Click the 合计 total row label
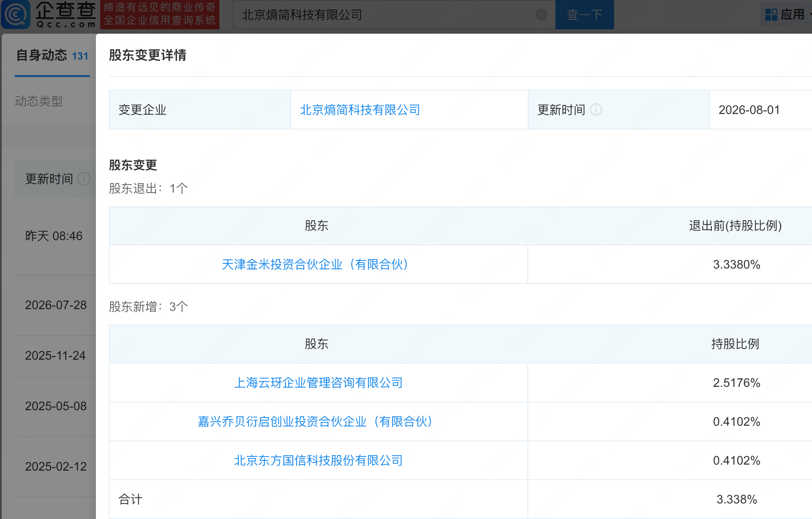 pyautogui.click(x=130, y=499)
